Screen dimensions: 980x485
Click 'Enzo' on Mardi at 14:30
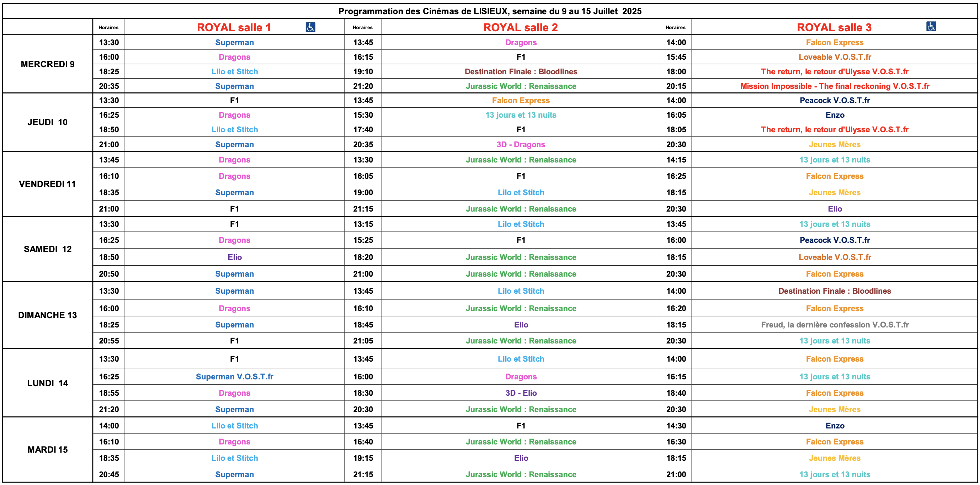point(835,426)
